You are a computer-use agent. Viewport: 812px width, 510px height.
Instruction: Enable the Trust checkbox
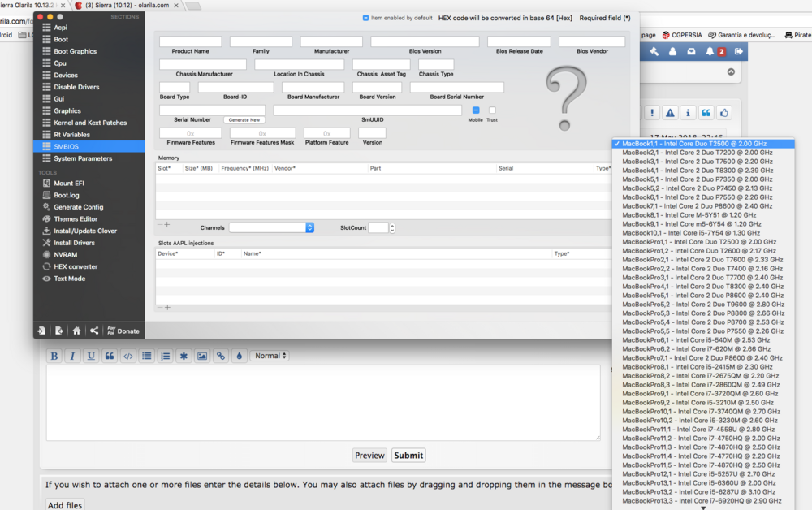(x=492, y=110)
